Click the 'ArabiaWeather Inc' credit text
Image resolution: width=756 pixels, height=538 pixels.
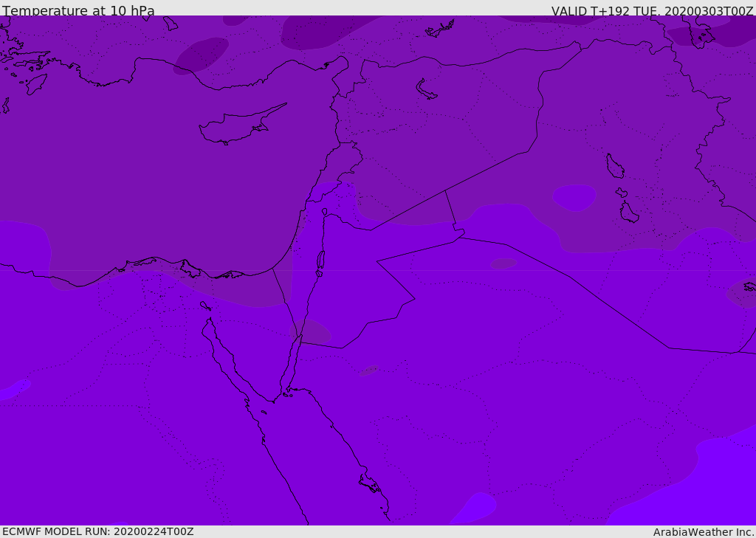tap(703, 532)
